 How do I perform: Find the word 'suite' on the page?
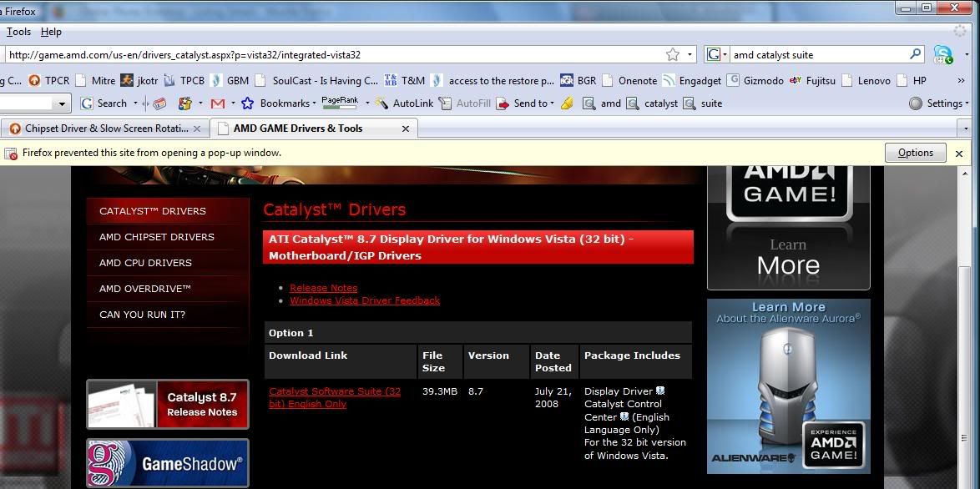point(703,103)
